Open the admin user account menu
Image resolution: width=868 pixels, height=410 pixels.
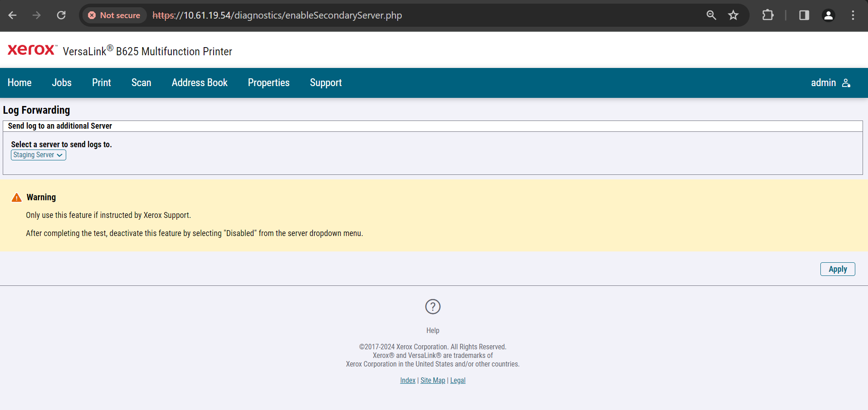830,83
